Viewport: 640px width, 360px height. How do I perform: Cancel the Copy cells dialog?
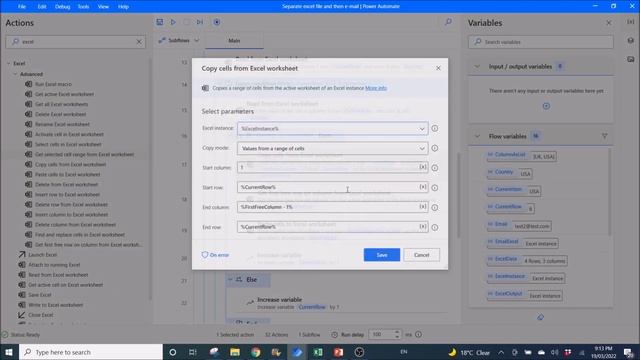coord(421,255)
